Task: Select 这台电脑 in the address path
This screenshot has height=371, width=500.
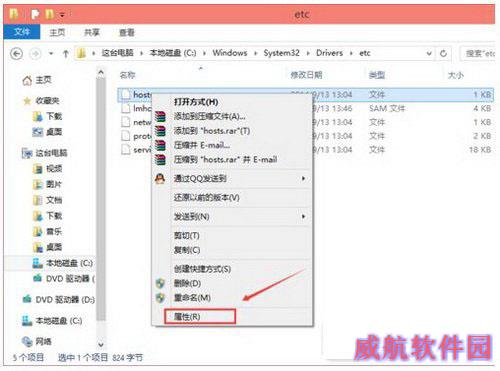Action: 117,53
